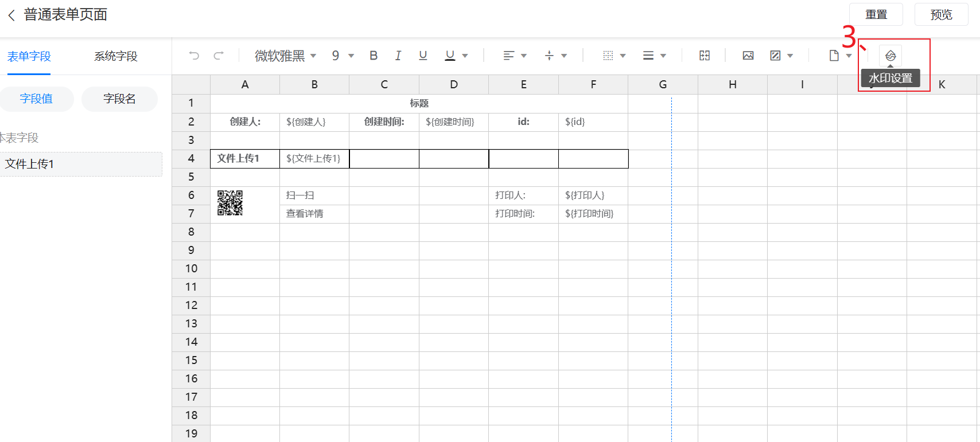Select the 表单字段 tab
This screenshot has height=442, width=980.
pyautogui.click(x=29, y=56)
